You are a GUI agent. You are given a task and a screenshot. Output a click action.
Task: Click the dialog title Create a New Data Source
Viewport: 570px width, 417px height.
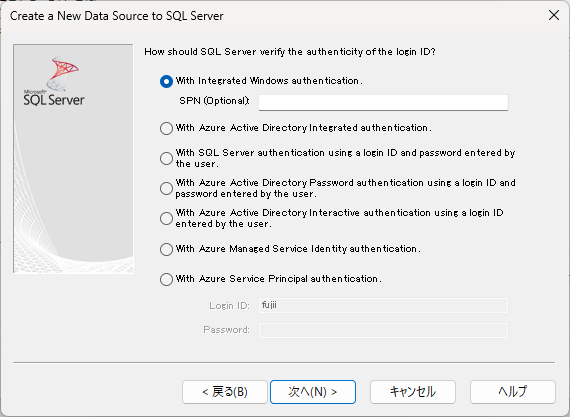[x=117, y=16]
